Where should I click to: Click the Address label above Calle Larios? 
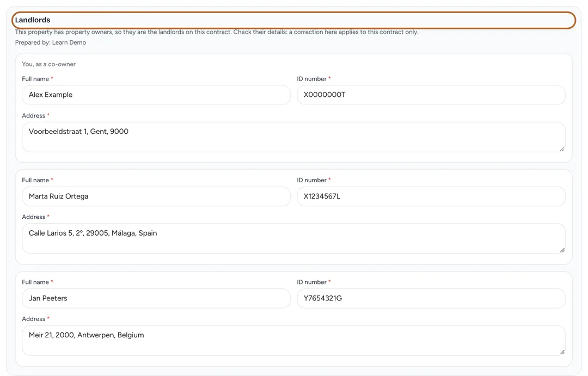pyautogui.click(x=35, y=217)
